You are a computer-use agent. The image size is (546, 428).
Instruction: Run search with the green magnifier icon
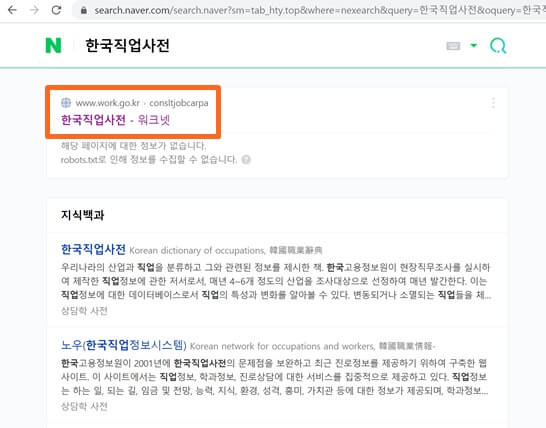[x=498, y=46]
